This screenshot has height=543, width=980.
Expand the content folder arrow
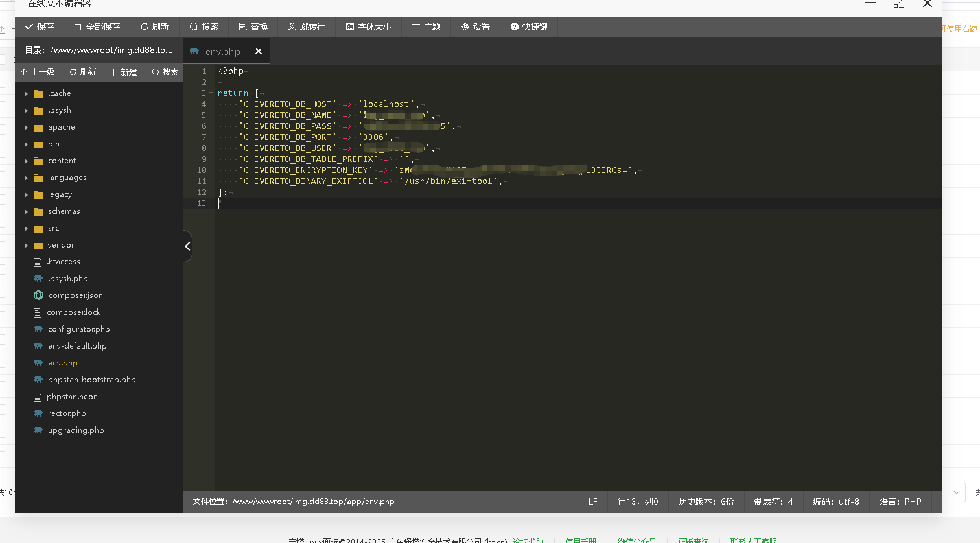(26, 161)
